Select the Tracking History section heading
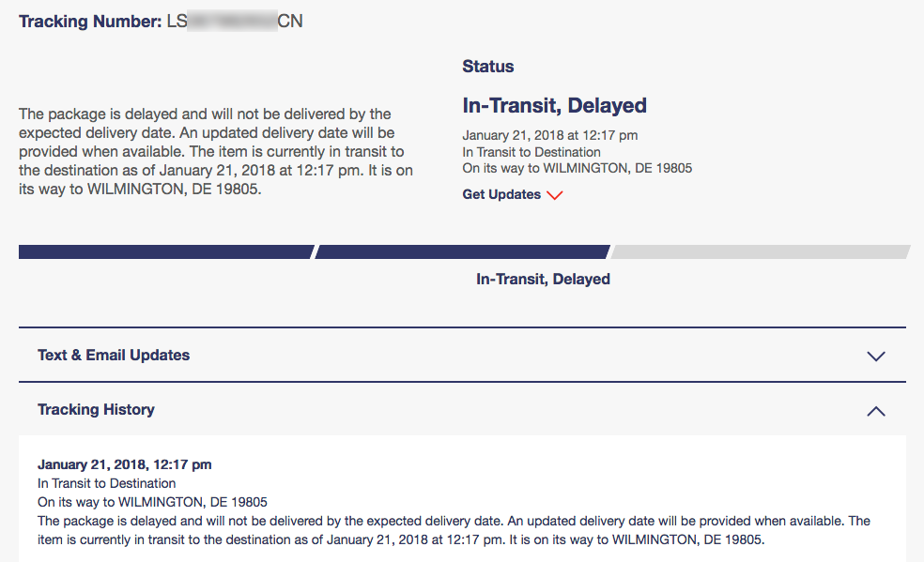 96,409
